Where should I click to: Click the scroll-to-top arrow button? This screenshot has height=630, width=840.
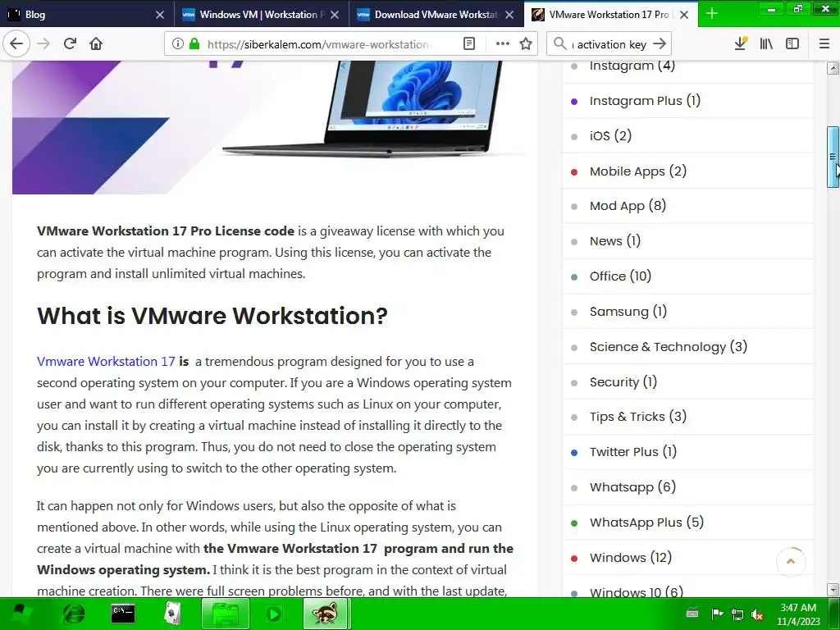(x=791, y=561)
